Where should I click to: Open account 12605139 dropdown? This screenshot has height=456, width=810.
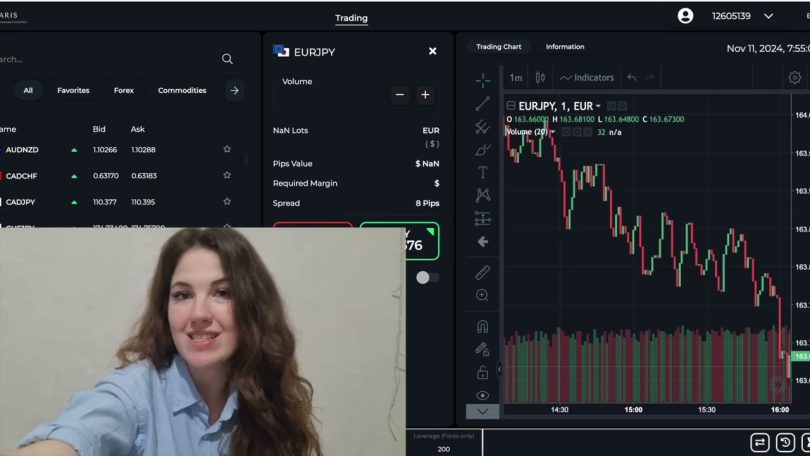coord(768,16)
